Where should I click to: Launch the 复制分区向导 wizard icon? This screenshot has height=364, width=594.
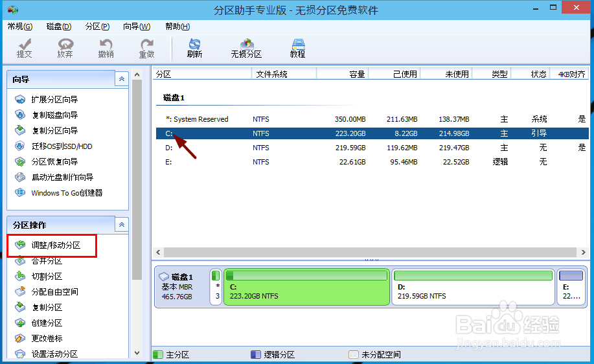(x=20, y=130)
